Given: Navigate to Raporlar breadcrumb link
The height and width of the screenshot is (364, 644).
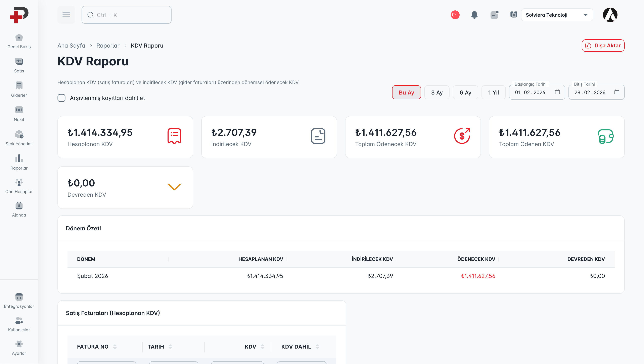Looking at the screenshot, I should (108, 46).
